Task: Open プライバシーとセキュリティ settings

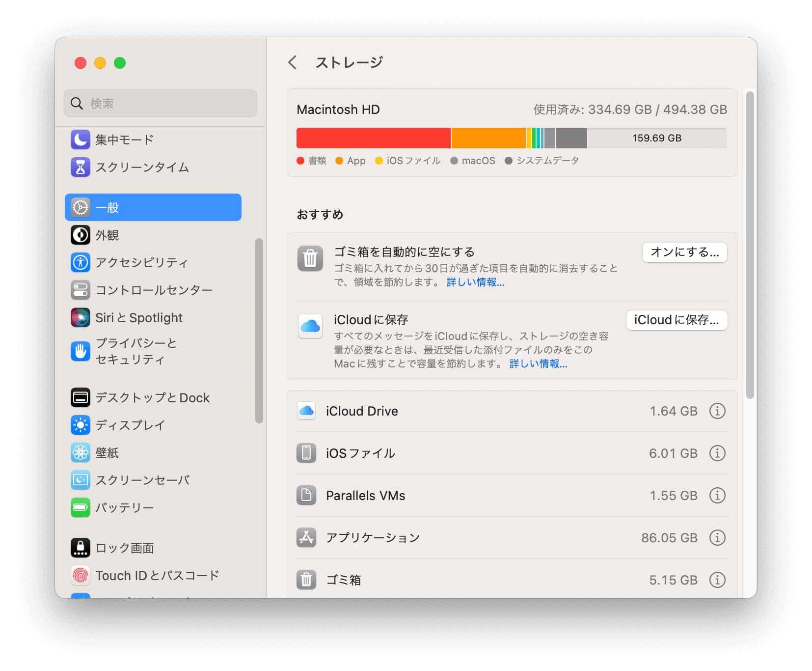Action: (153, 351)
